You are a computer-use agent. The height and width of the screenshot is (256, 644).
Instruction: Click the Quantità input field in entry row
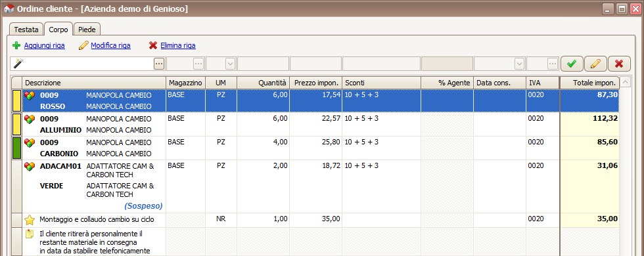[264, 64]
